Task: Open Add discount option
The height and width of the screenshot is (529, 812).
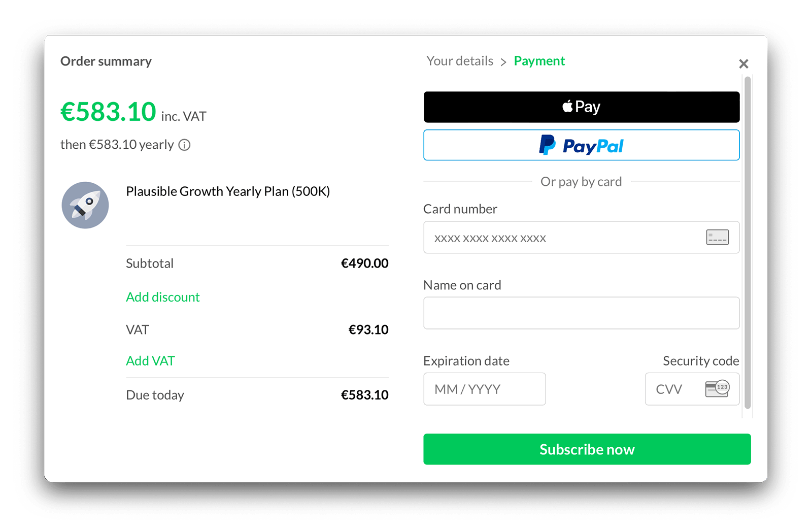Action: tap(162, 297)
